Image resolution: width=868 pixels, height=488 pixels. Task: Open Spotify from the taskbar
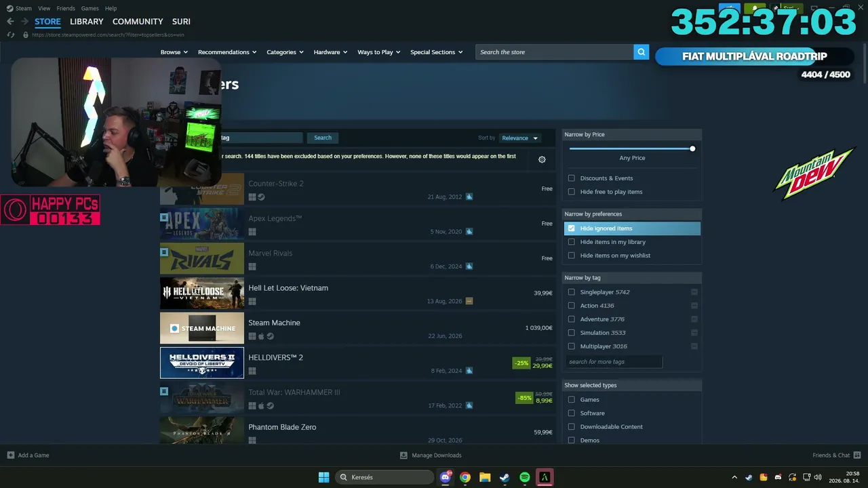(x=524, y=477)
